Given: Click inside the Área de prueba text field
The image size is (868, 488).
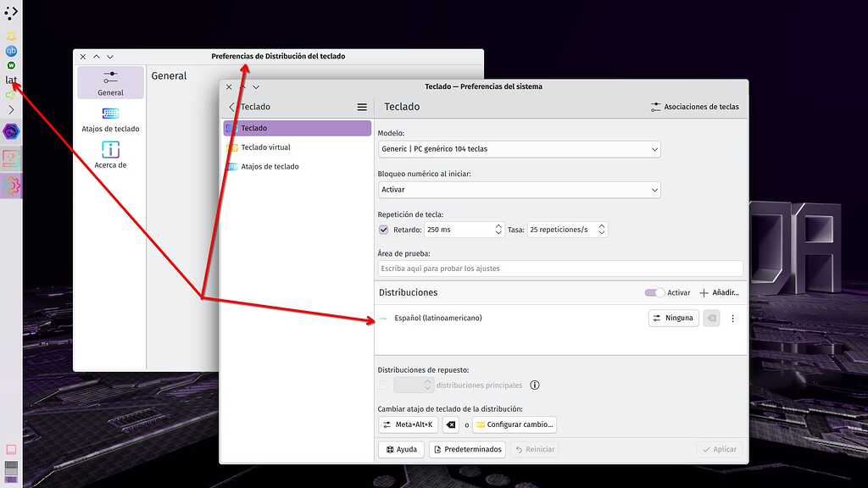Looking at the screenshot, I should [x=559, y=268].
